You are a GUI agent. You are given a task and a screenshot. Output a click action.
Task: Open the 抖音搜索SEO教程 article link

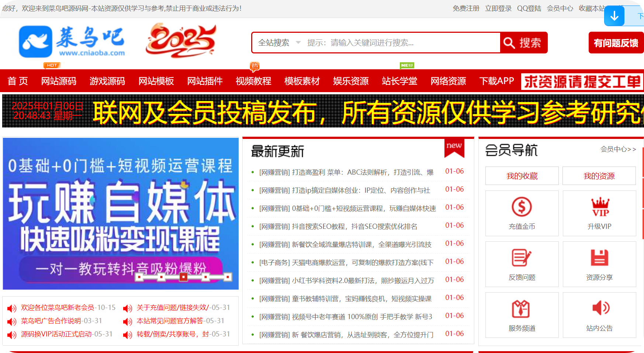(x=338, y=227)
